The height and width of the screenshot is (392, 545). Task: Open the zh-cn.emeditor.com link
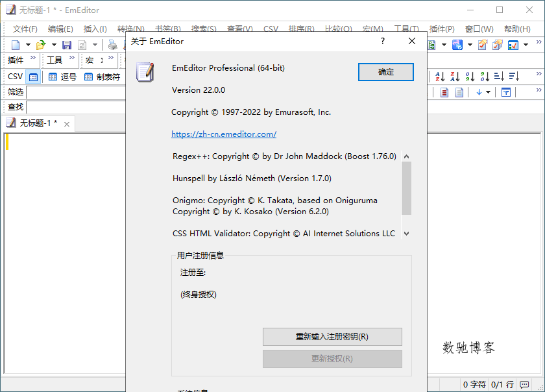pos(224,134)
